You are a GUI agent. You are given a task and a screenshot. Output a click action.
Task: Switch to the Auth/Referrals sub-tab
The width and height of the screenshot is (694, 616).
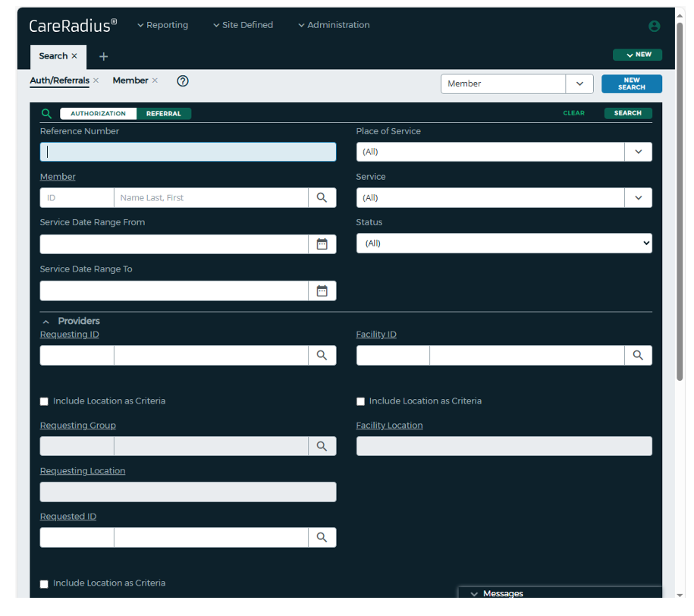point(59,80)
